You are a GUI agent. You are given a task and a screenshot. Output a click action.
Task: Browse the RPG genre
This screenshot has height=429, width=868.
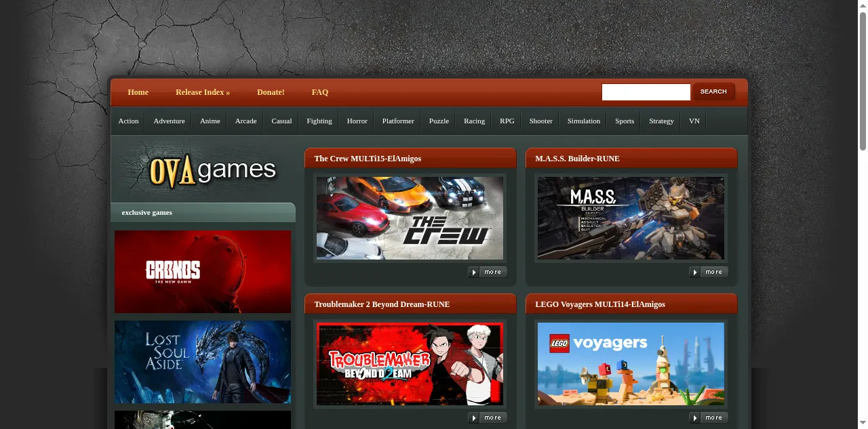[507, 121]
